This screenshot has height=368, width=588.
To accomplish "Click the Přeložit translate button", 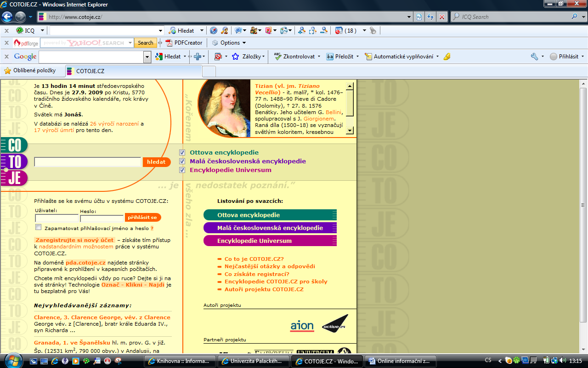I will [340, 57].
